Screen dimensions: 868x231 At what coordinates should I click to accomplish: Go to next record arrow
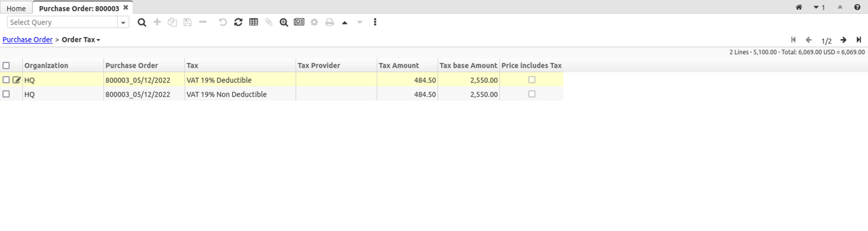(844, 40)
